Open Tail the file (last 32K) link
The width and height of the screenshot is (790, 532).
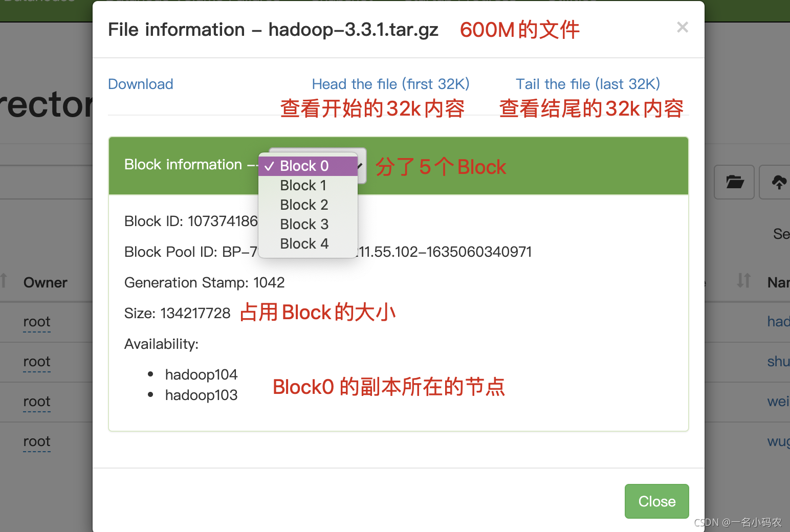point(588,84)
